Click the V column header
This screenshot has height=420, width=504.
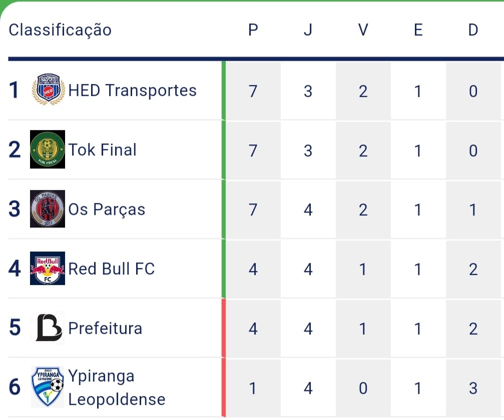tap(363, 29)
